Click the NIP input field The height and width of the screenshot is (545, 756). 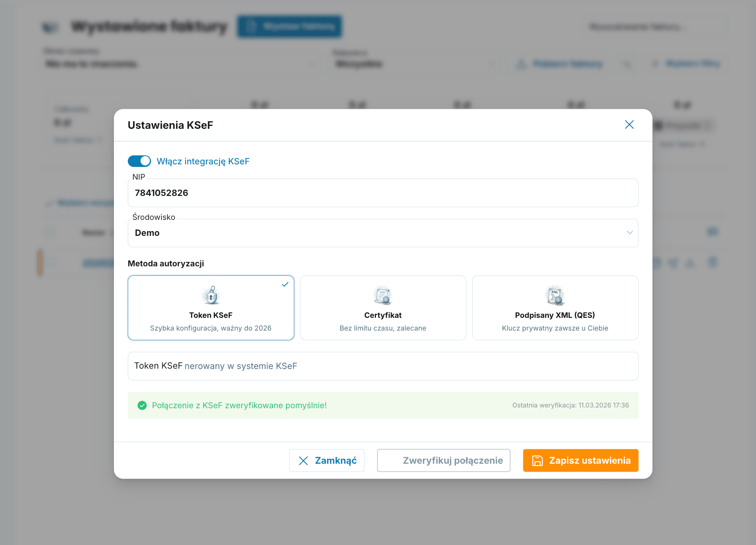(x=383, y=193)
